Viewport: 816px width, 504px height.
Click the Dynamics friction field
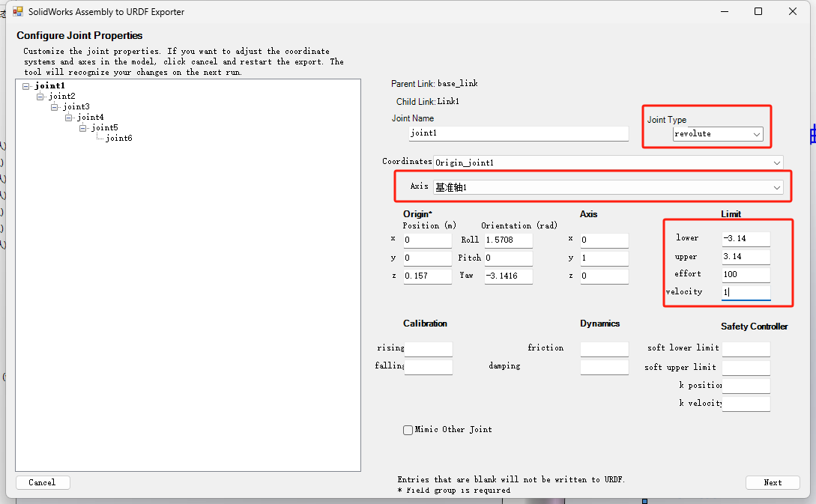[x=604, y=349]
